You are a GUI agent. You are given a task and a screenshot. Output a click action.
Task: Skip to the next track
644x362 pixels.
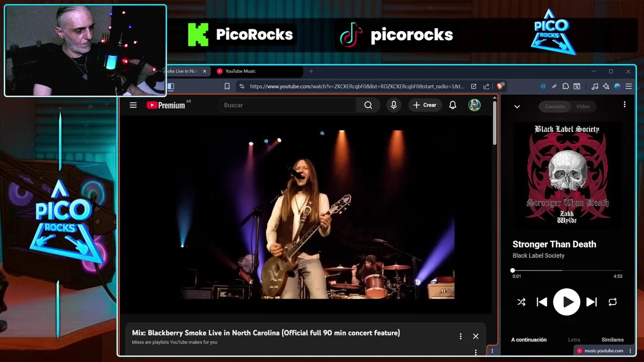tap(592, 302)
